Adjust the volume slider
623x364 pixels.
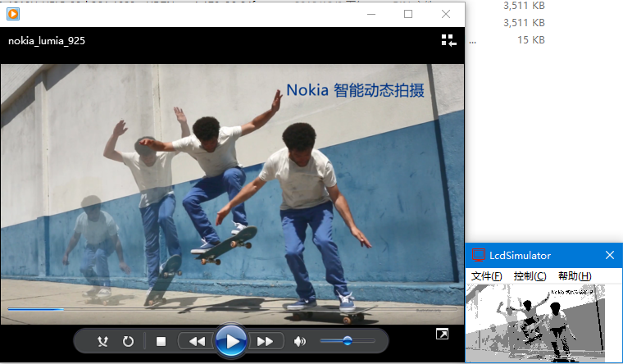pos(348,340)
